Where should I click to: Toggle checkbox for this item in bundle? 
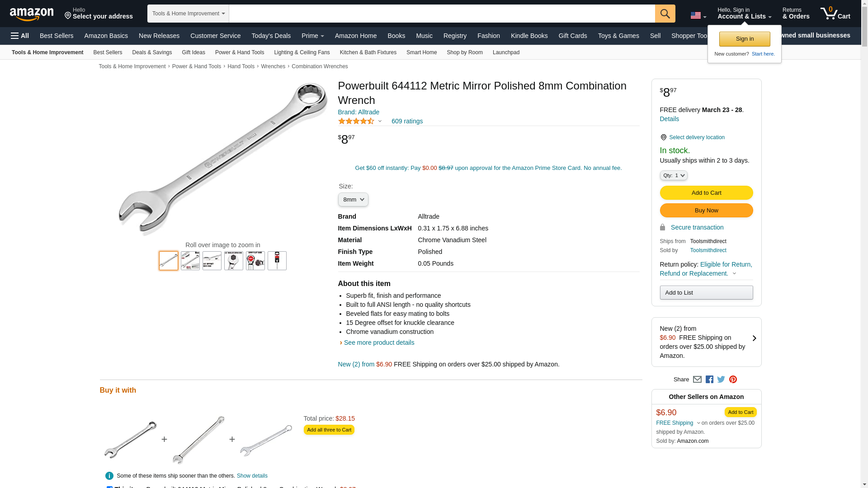coord(109,487)
